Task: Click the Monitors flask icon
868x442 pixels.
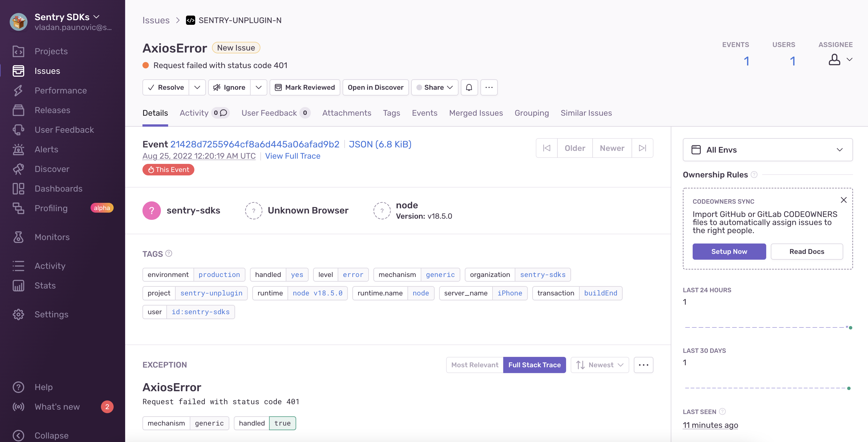Action: (x=18, y=237)
